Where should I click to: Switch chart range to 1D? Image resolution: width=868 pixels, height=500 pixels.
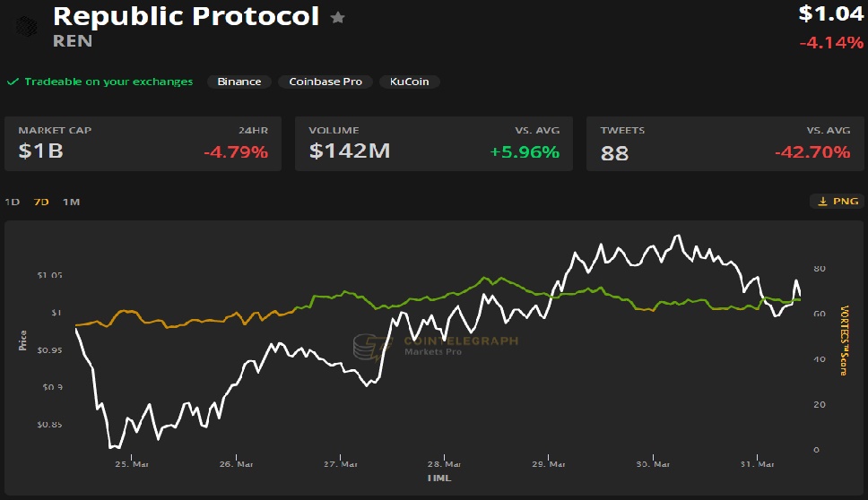13,202
